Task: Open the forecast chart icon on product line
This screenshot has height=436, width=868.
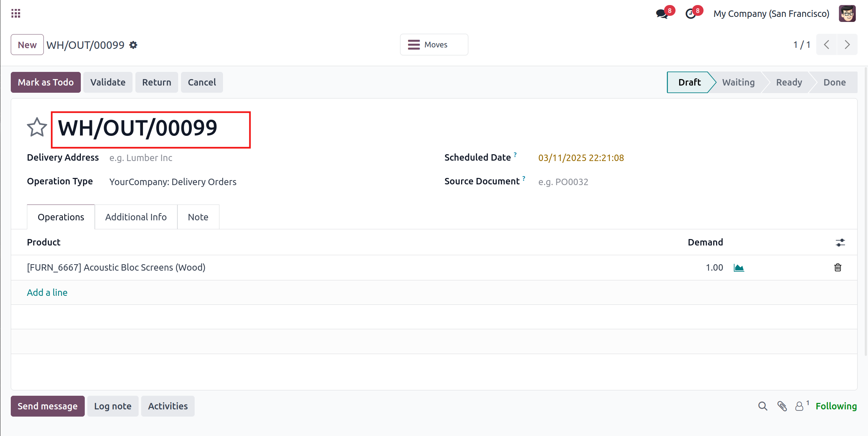Action: [x=739, y=268]
